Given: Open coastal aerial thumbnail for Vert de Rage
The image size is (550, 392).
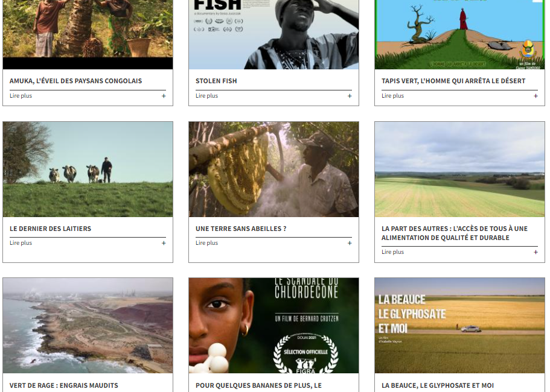Looking at the screenshot, I should [x=88, y=326].
